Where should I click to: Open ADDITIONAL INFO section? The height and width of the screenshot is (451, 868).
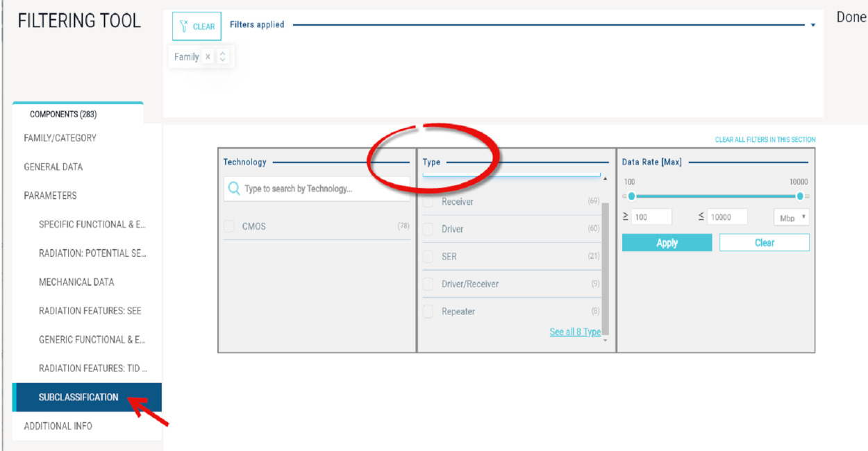(x=58, y=426)
